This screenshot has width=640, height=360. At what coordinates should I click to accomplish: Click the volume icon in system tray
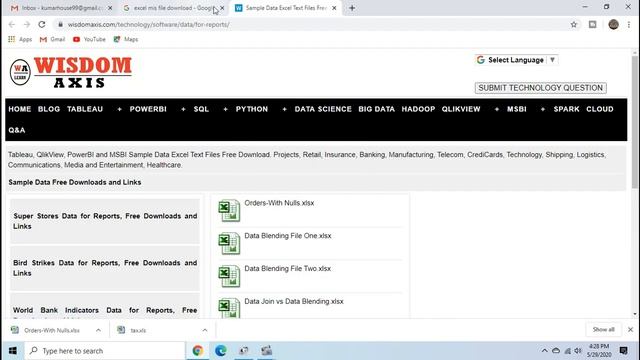pyautogui.click(x=578, y=351)
